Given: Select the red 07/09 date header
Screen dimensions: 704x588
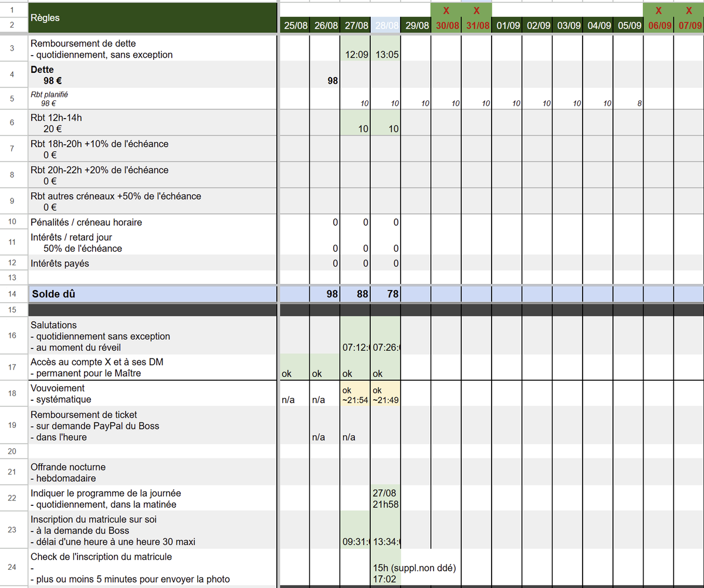Looking at the screenshot, I should [x=689, y=26].
